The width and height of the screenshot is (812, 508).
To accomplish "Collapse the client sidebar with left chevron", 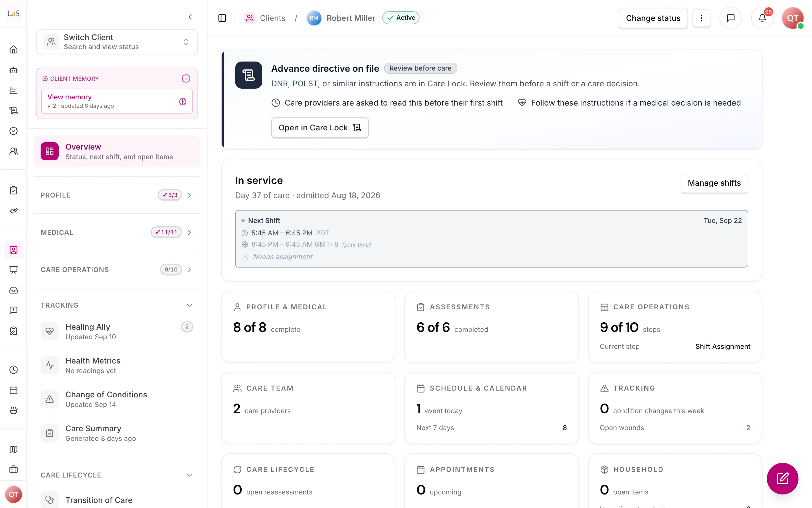I will [190, 17].
